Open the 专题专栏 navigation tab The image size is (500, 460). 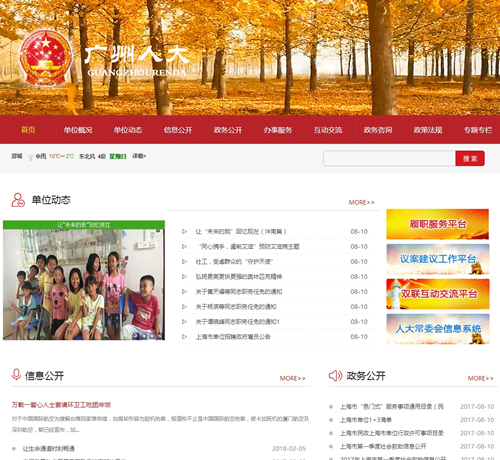pyautogui.click(x=478, y=130)
